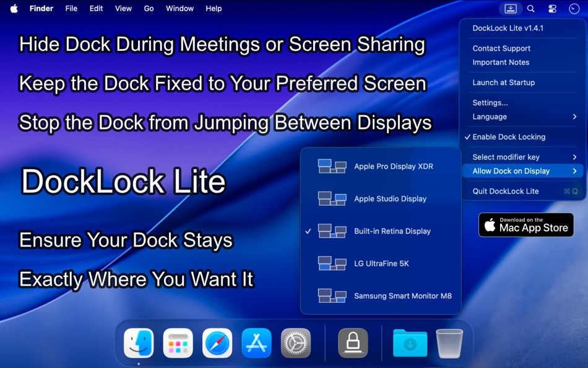This screenshot has width=588, height=368.
Task: Open the Go menu
Action: [x=149, y=8]
